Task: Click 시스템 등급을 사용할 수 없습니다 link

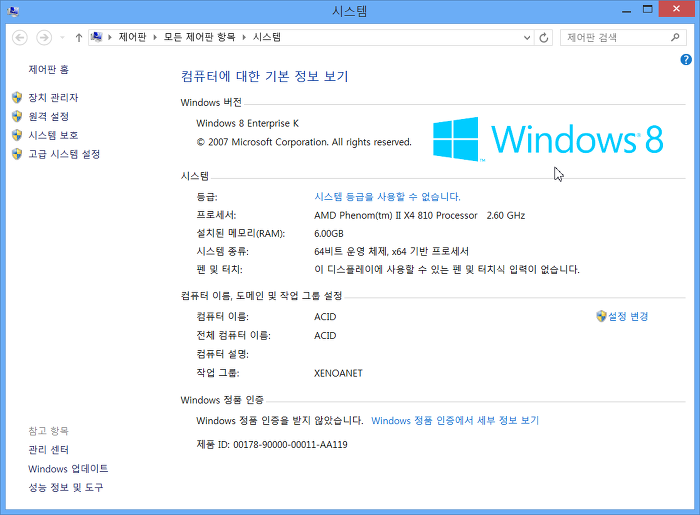Action: [387, 197]
